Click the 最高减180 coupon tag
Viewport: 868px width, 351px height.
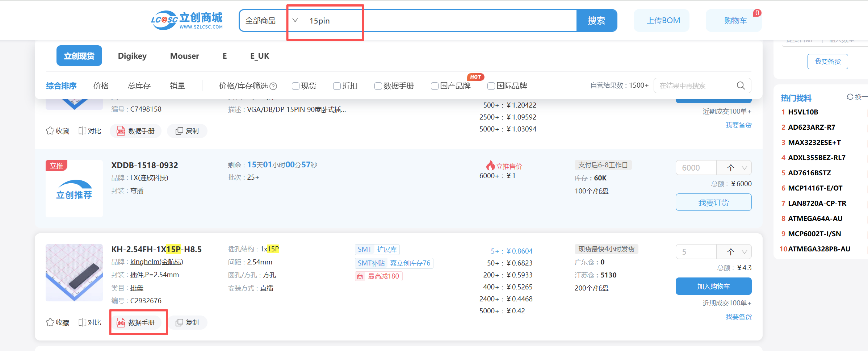(378, 276)
